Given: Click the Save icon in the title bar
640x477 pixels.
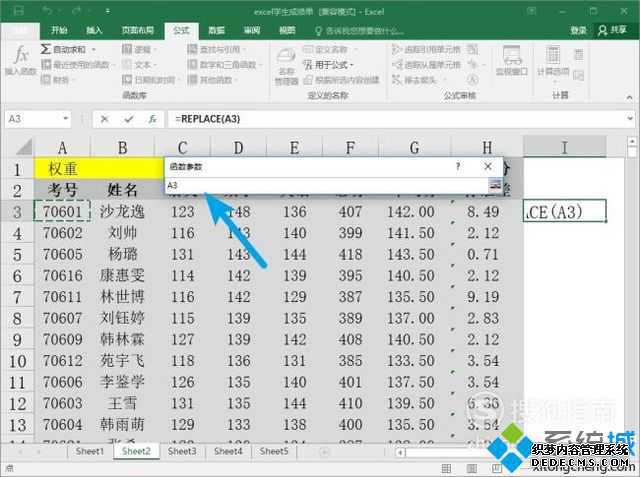Looking at the screenshot, I should [19, 11].
